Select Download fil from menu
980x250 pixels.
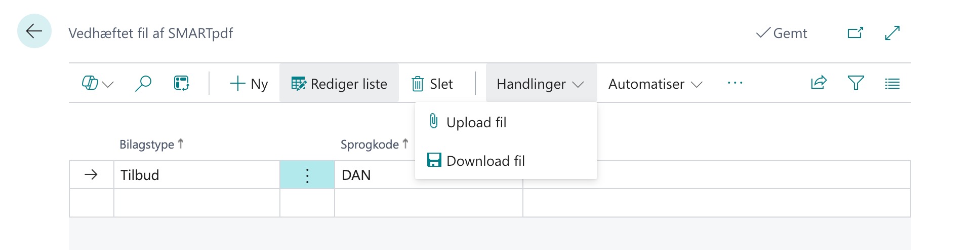click(485, 161)
